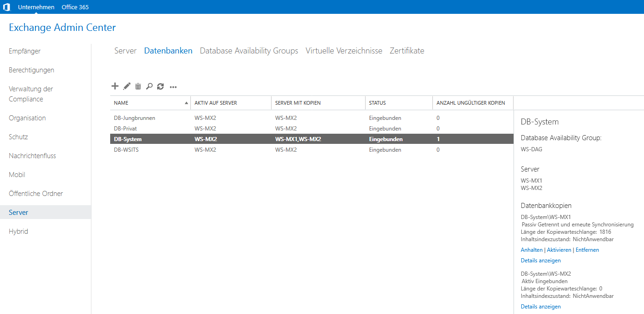The image size is (644, 314).
Task: Sort by ANZAHL UNGÜLTIGER KOPIEN column
Action: [473, 103]
